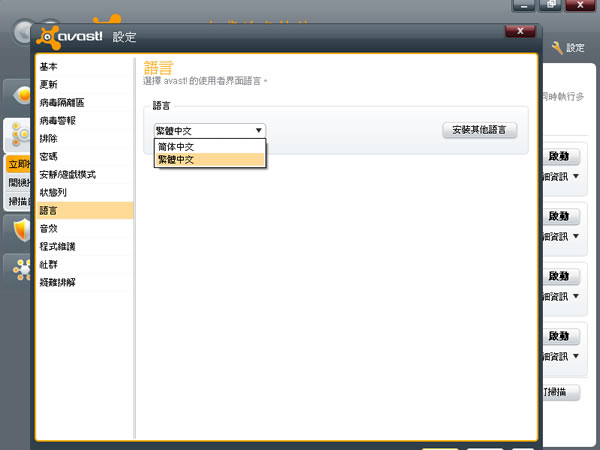Screen dimensions: 600x450
Task: Open 設定 wrench icon in main window
Action: coord(568,48)
